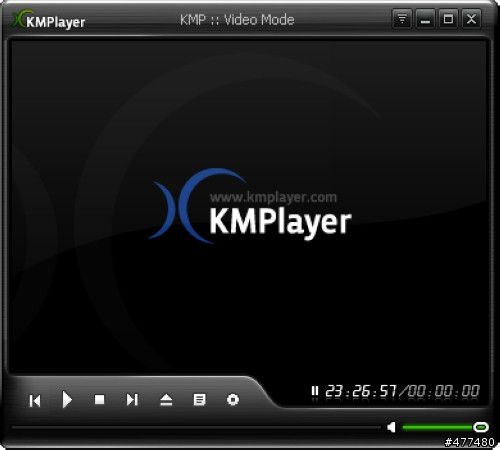
Task: Open a file with the Eject icon
Action: coord(166,399)
